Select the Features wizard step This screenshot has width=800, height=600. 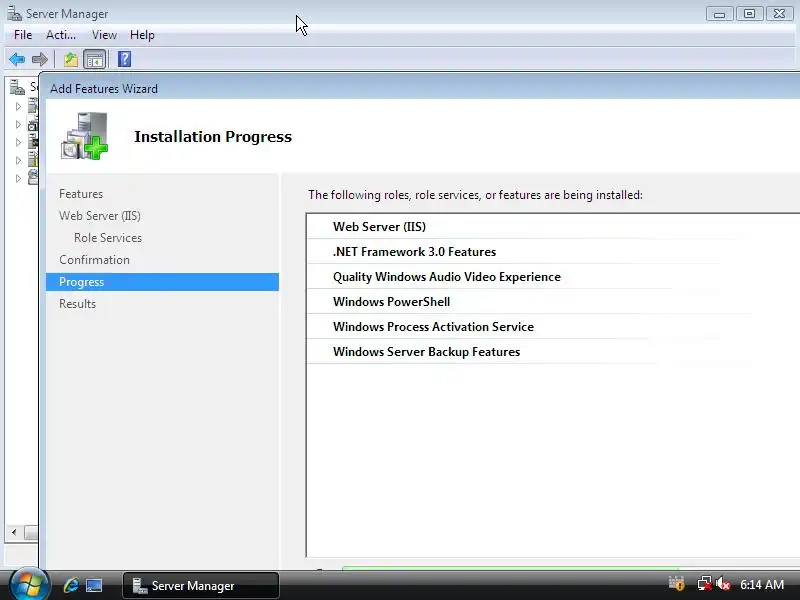[x=81, y=194]
